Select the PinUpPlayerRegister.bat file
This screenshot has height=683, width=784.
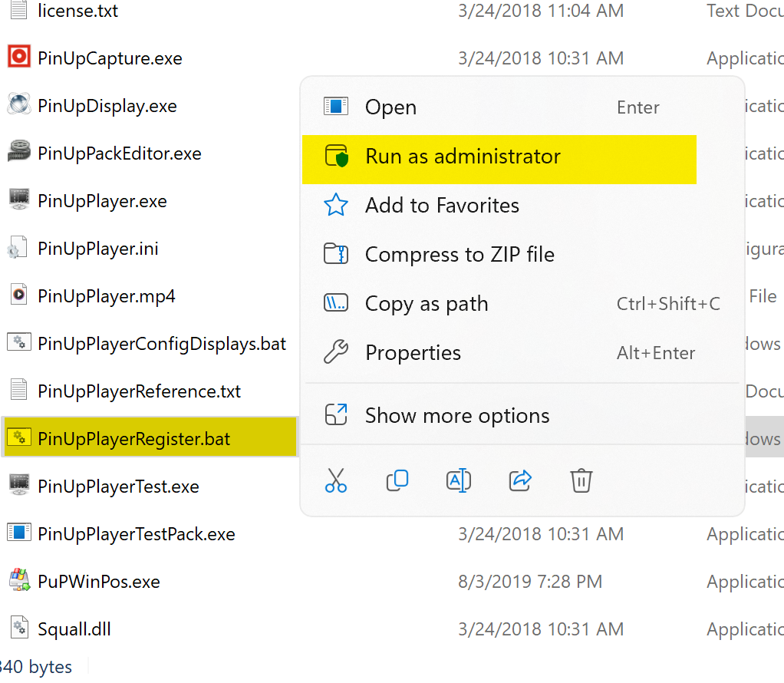133,439
